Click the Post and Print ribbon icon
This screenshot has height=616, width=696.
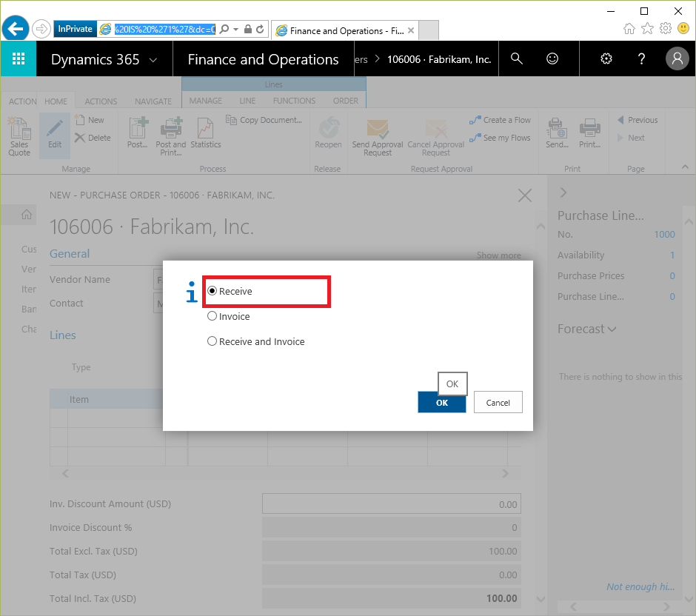point(171,137)
